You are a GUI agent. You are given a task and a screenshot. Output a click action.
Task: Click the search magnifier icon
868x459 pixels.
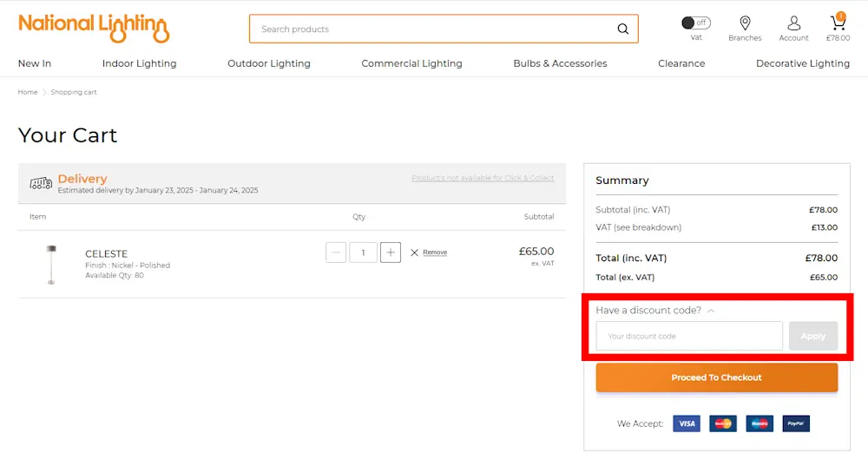(622, 29)
